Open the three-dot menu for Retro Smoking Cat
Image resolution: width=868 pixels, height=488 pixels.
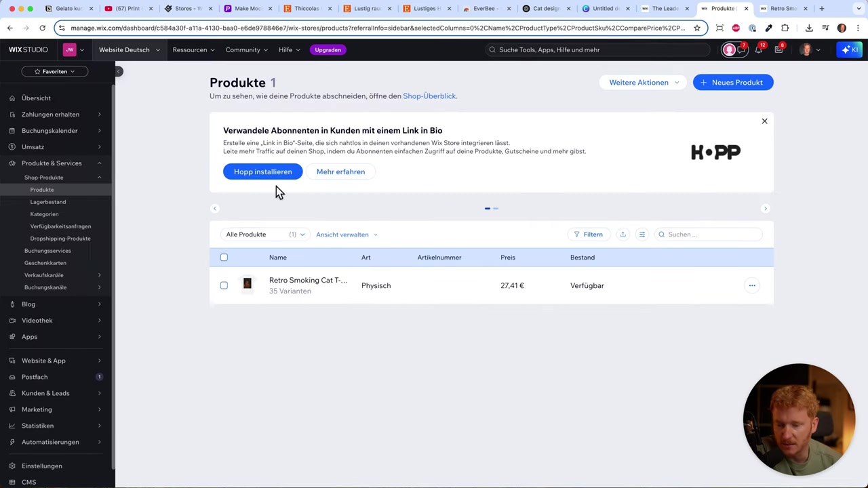pyautogui.click(x=751, y=285)
